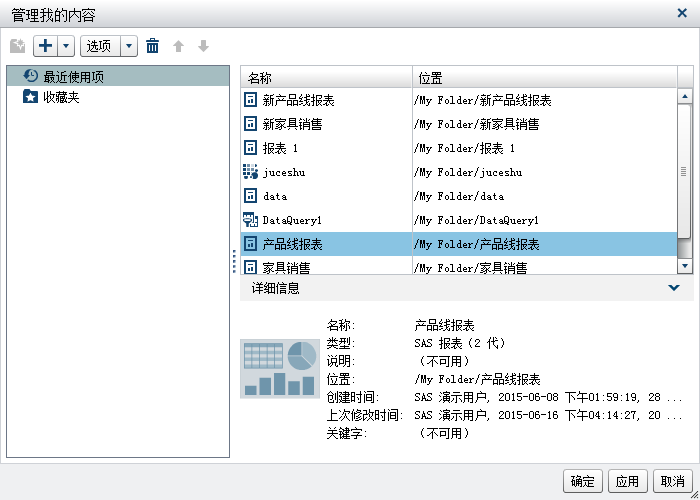Click list scrollbar up arrow
This screenshot has width=700, height=500.
(684, 96)
